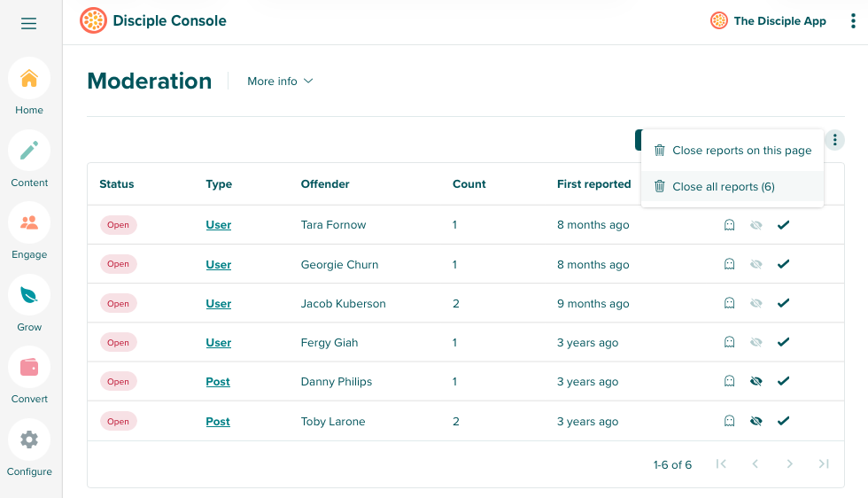
Task: Open the Home section in sidebar
Action: (29, 79)
